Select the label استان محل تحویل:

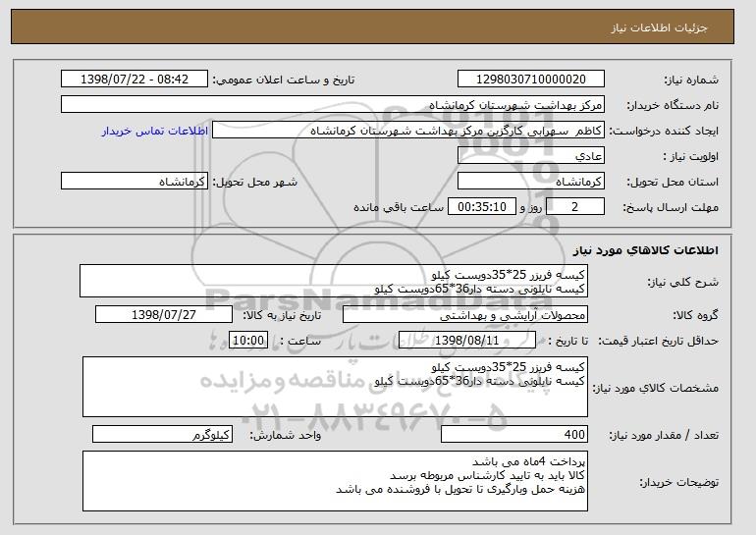pos(673,182)
